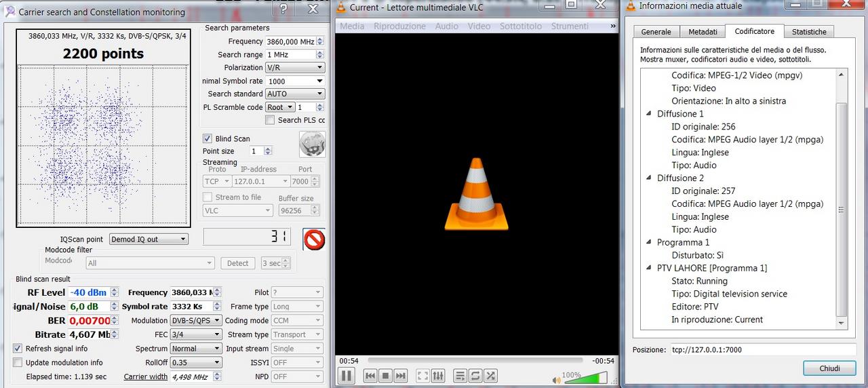Uncheck Refresh signal info
The height and width of the screenshot is (388, 868).
pyautogui.click(x=18, y=348)
